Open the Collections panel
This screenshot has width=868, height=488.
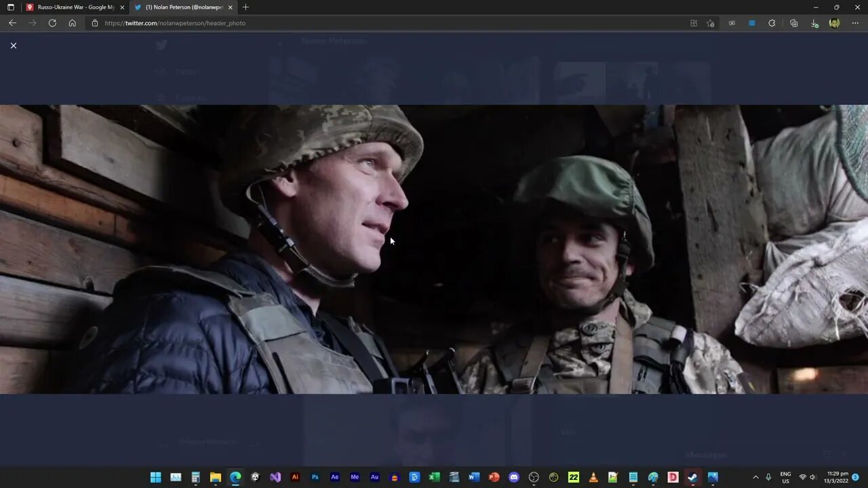coord(793,23)
